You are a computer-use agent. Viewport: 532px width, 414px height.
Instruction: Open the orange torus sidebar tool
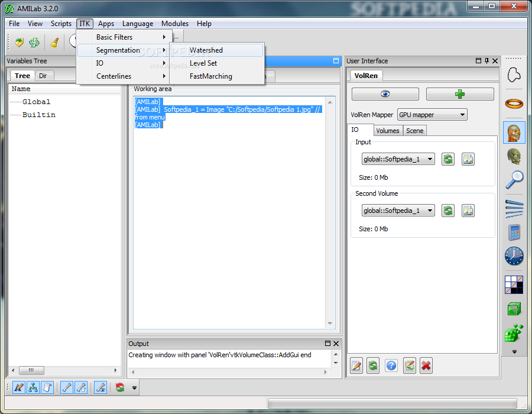click(x=514, y=103)
